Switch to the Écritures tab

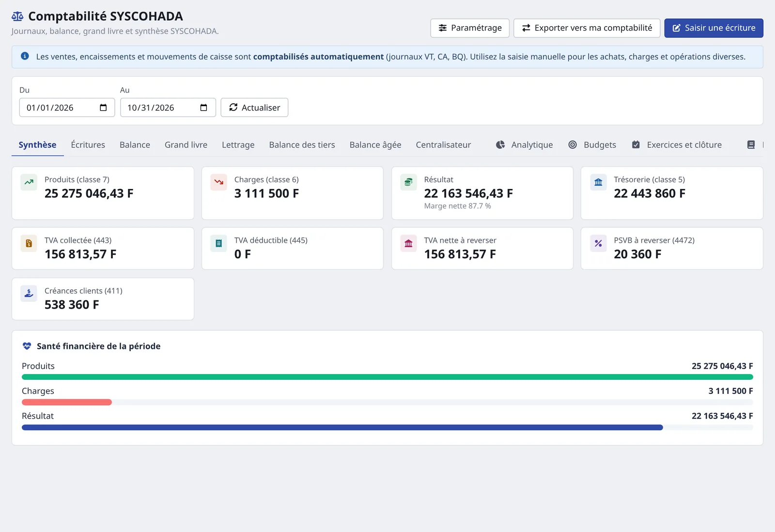(x=88, y=145)
